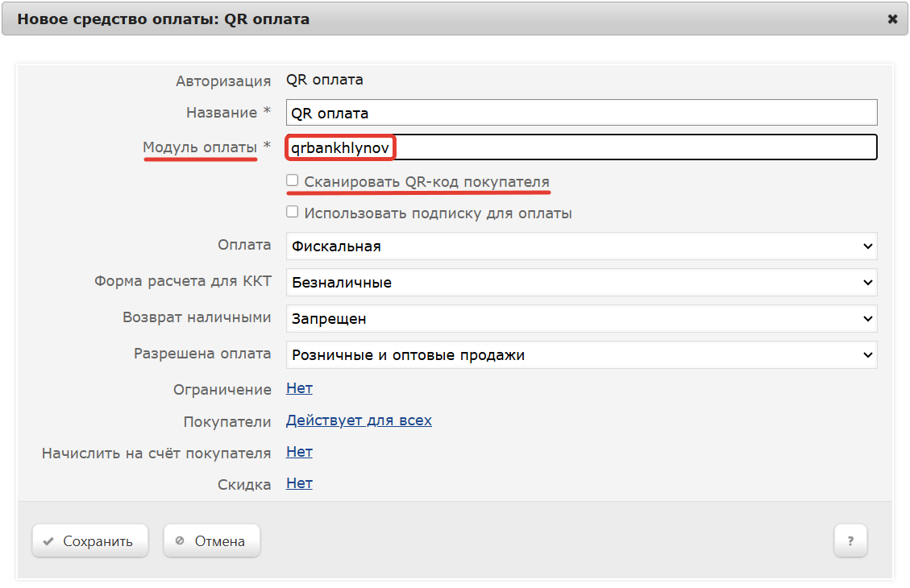Click the Скидка Нет link
The width and height of the screenshot is (910, 588).
[x=300, y=483]
